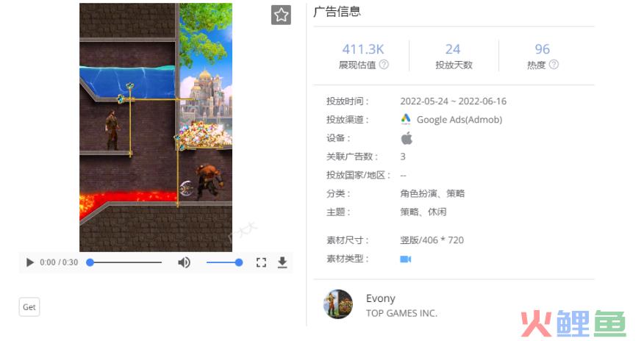644x341 pixels.
Task: Download the ad video
Action: 282,262
